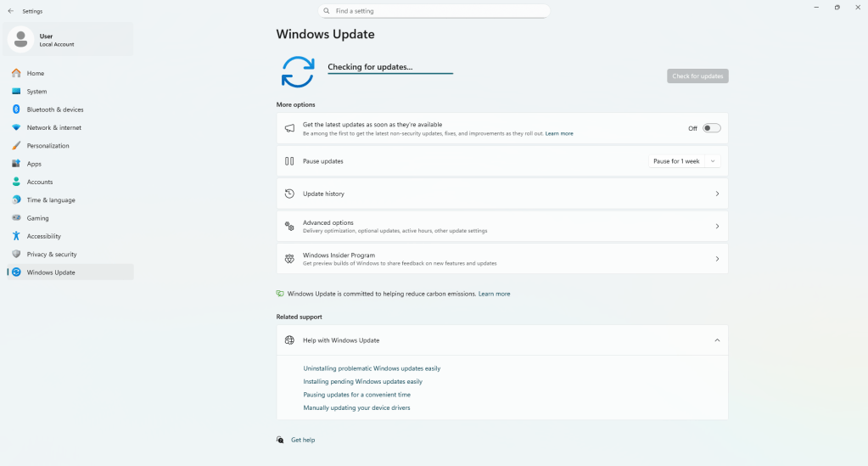Screen dimensions: 868x466
Task: Click the Accessibility figure icon
Action: tap(16, 236)
